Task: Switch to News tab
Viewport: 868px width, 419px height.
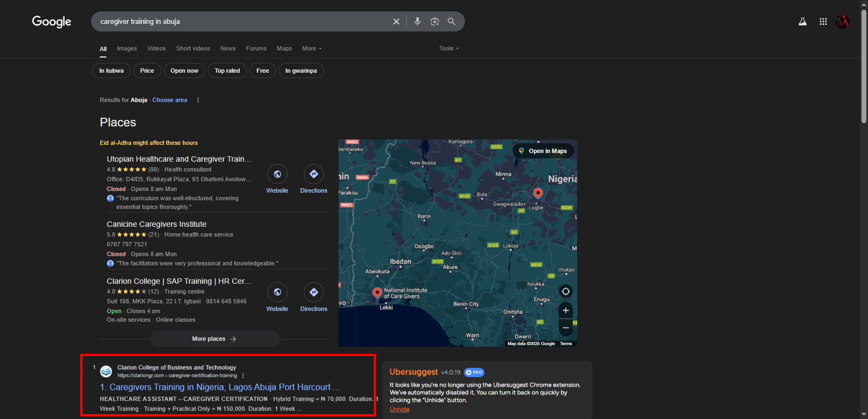Action: point(228,48)
